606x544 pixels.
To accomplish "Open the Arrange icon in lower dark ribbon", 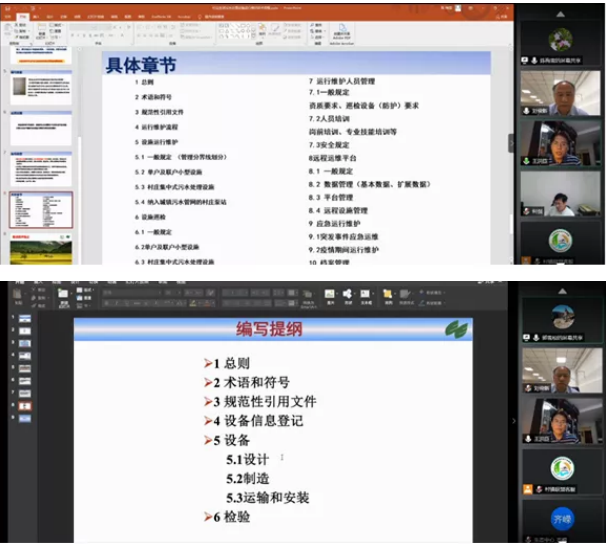I will [x=388, y=296].
